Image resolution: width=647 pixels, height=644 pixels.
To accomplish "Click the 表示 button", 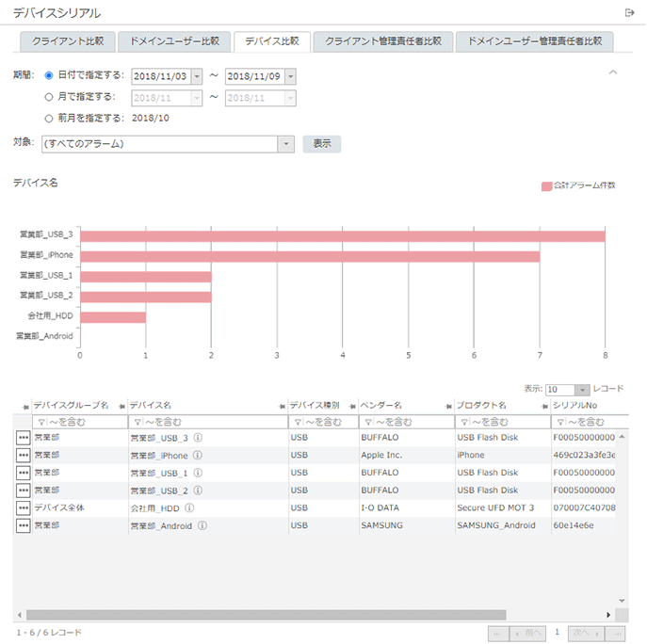I will 321,144.
